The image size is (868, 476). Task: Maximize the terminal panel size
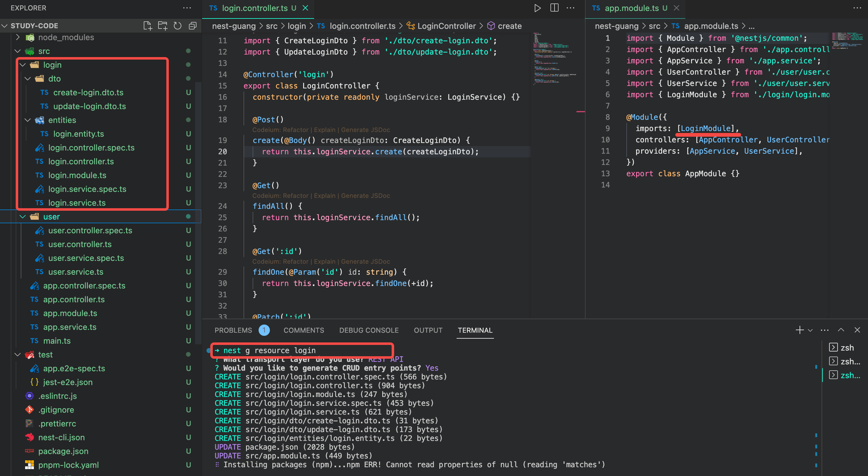coord(841,330)
